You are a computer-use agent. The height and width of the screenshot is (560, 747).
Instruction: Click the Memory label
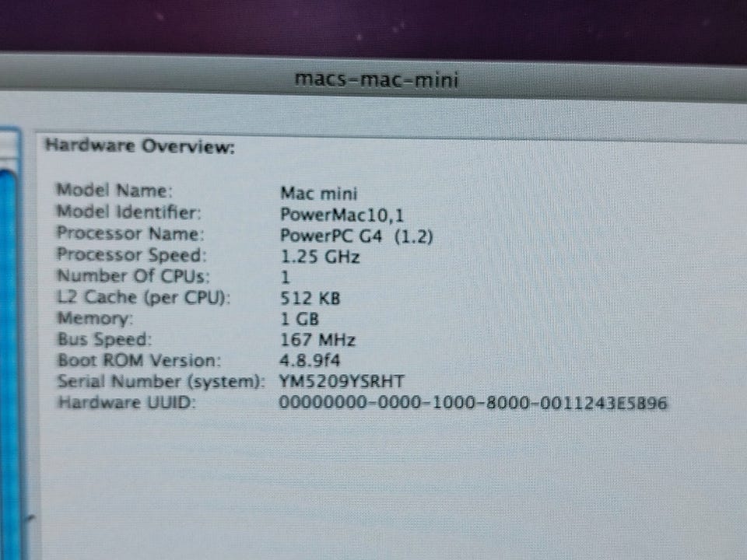[x=95, y=318]
